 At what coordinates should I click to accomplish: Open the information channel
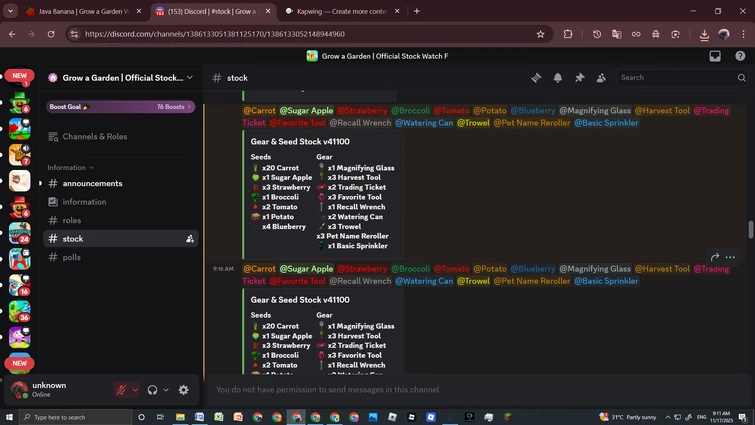coord(120,202)
